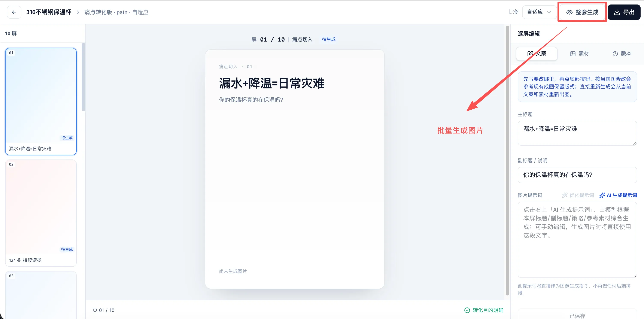Click the breadcrumb chevron after 316不锈钢保温杯
Image resolution: width=644 pixels, height=319 pixels.
pyautogui.click(x=78, y=12)
